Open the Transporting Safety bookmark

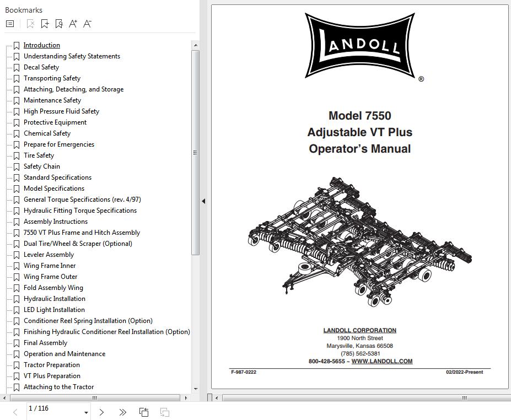pyautogui.click(x=52, y=78)
